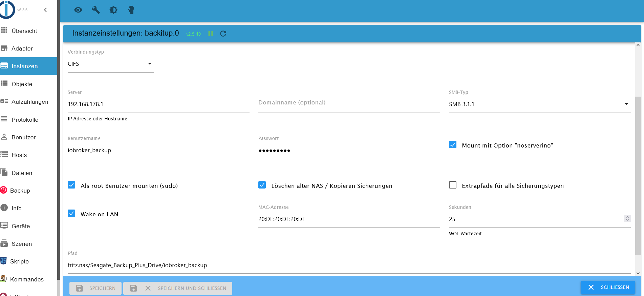Click the Benutzername input field
Image resolution: width=644 pixels, height=296 pixels.
[158, 150]
